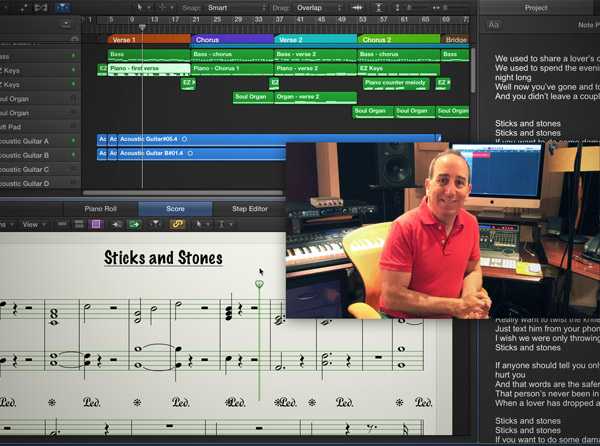The image size is (600, 446).
Task: Open the arrow menu beside the pointer tool
Action: tap(149, 7)
